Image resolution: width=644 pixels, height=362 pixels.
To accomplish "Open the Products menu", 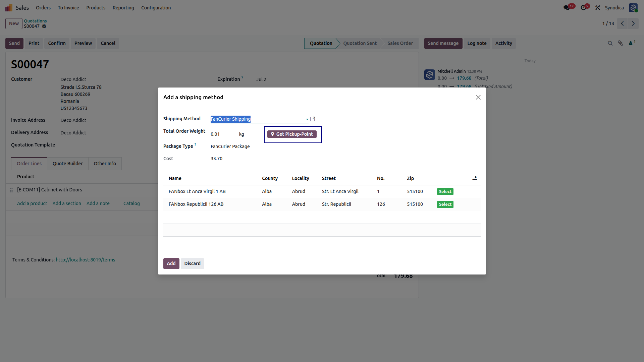I will coord(96,7).
